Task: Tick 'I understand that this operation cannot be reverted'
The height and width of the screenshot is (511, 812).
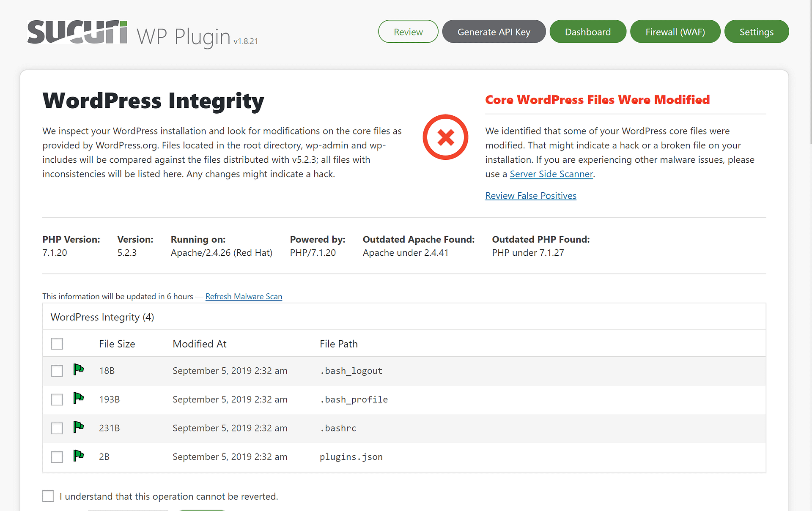Action: tap(48, 496)
